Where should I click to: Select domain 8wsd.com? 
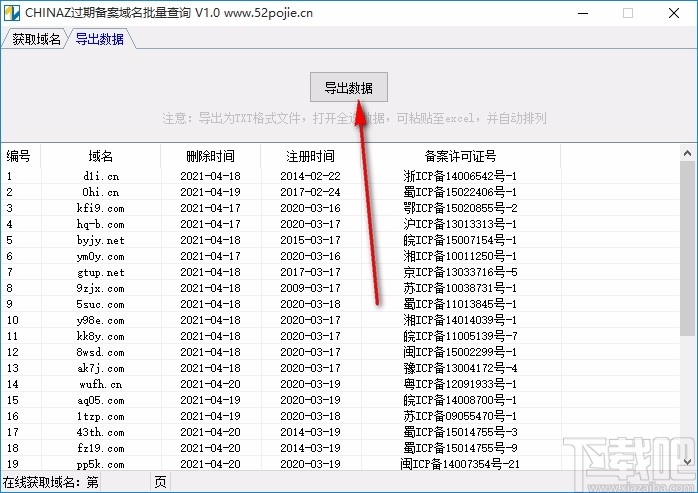point(101,353)
